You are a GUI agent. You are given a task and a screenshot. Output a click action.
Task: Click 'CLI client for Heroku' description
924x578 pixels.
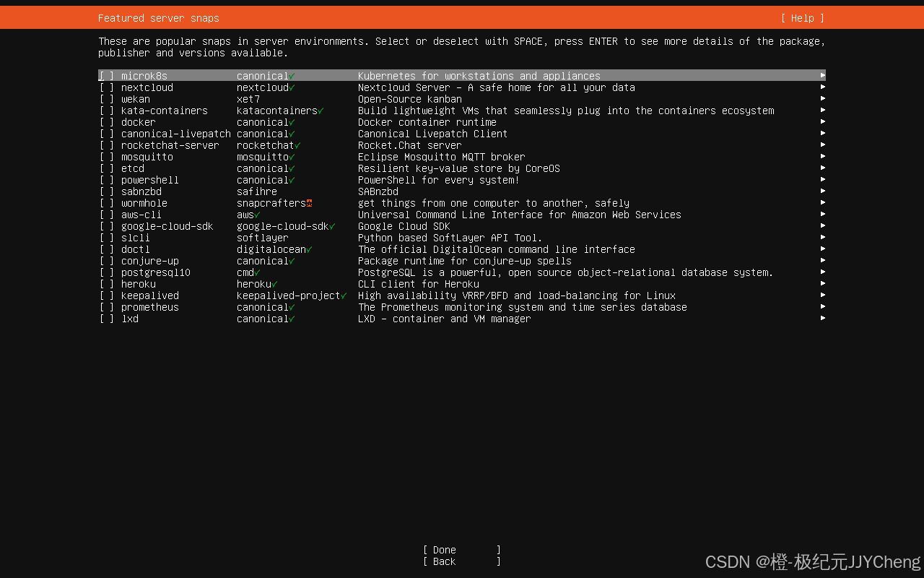(419, 284)
